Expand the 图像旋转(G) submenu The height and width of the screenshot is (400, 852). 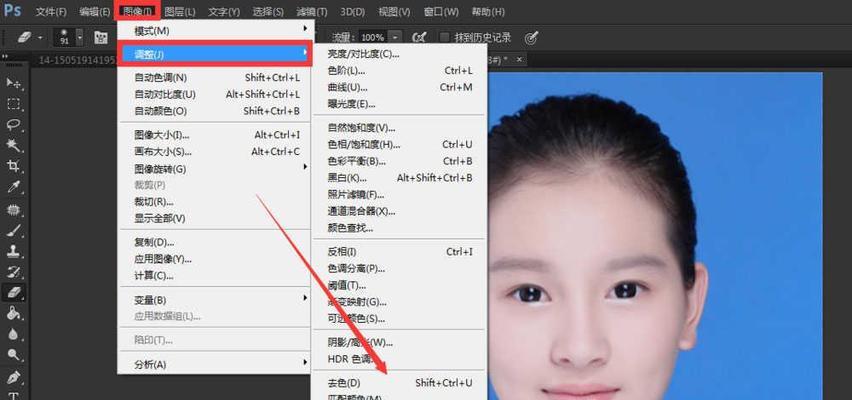pyautogui.click(x=216, y=169)
